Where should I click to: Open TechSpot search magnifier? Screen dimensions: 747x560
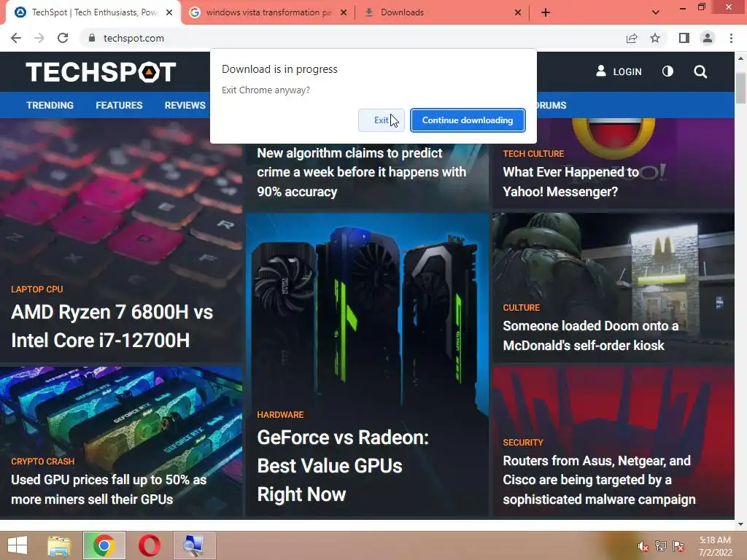coord(700,71)
